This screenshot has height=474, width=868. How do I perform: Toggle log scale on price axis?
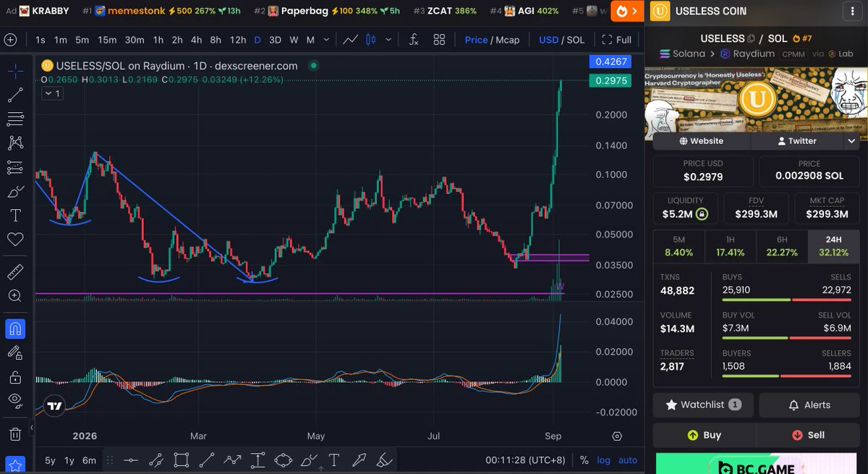[603, 460]
